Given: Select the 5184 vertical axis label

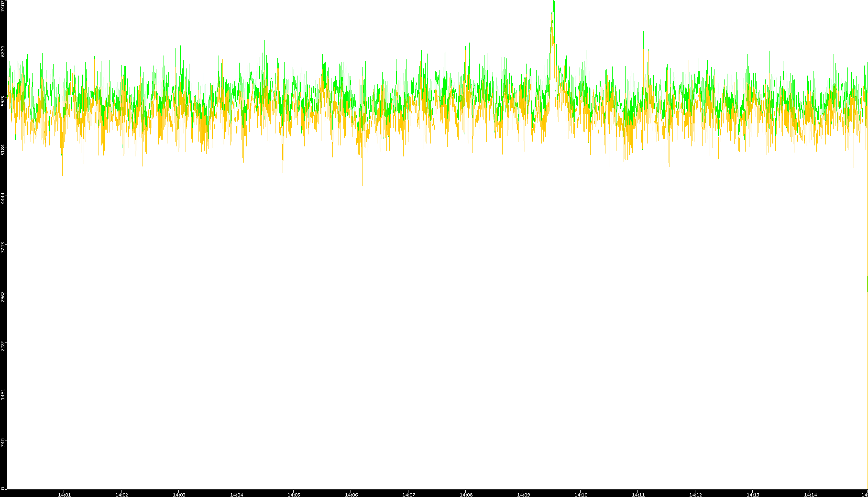Looking at the screenshot, I should pyautogui.click(x=3, y=150).
